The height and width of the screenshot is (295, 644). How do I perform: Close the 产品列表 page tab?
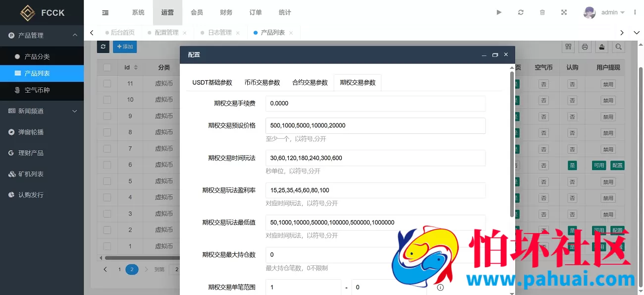291,33
